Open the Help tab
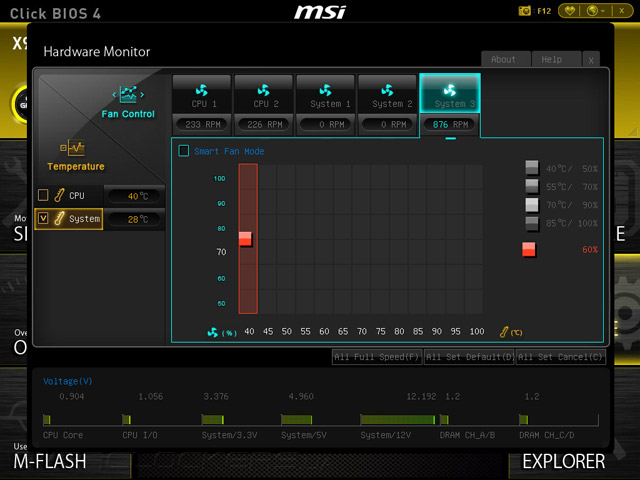 coord(556,60)
